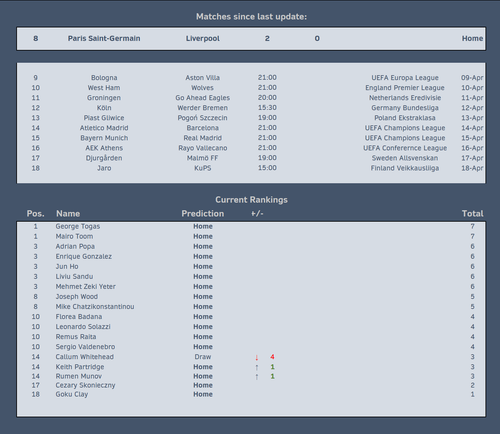Image resolution: width=500 pixels, height=434 pixels.
Task: Click Sweden Allsvenskan competition
Action: 405,158
